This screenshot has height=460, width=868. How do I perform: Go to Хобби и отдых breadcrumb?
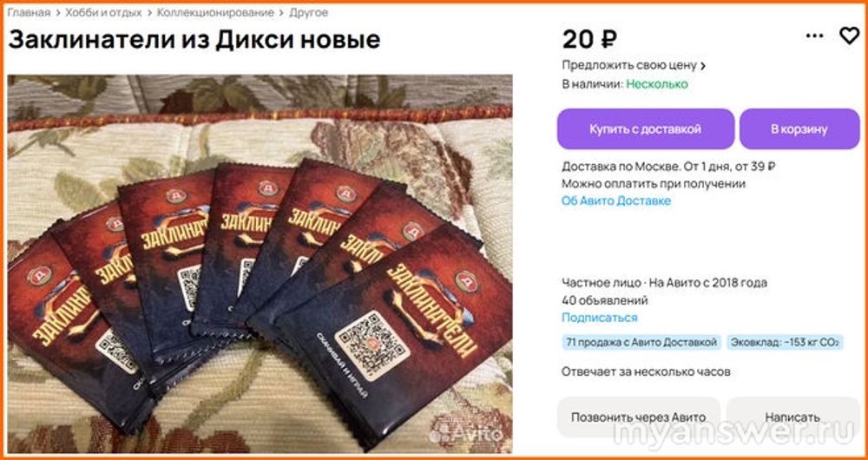(103, 12)
